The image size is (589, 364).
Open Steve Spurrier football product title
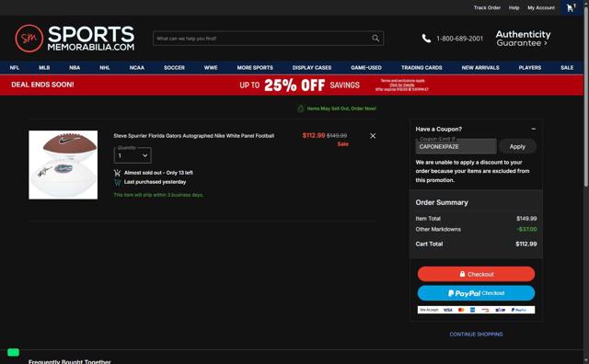coord(194,136)
